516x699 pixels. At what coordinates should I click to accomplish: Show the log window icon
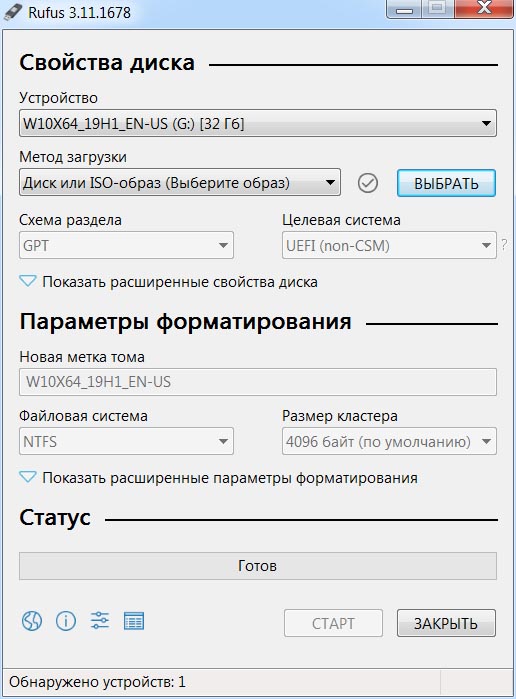(x=134, y=621)
